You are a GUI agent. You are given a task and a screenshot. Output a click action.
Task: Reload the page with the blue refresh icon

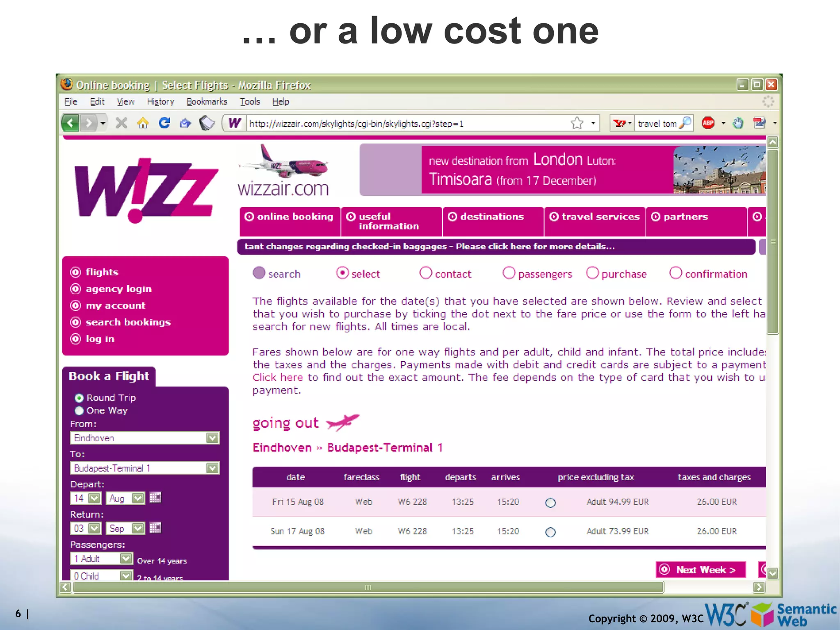click(x=164, y=123)
